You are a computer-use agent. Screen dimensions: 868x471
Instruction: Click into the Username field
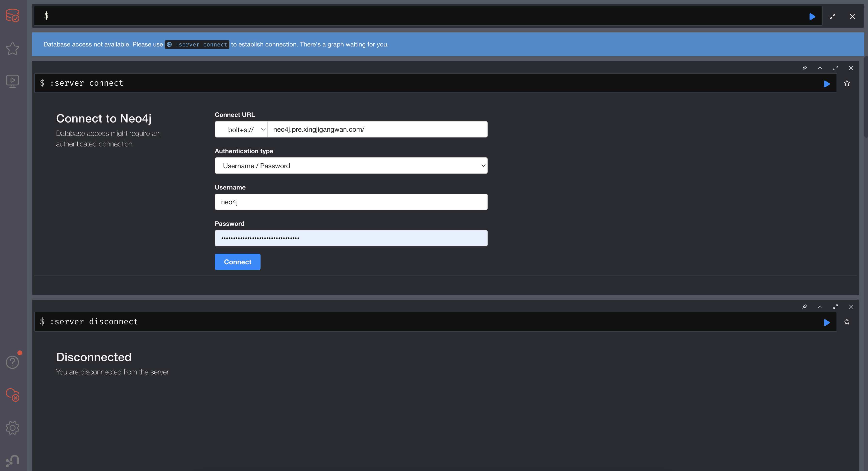(351, 202)
